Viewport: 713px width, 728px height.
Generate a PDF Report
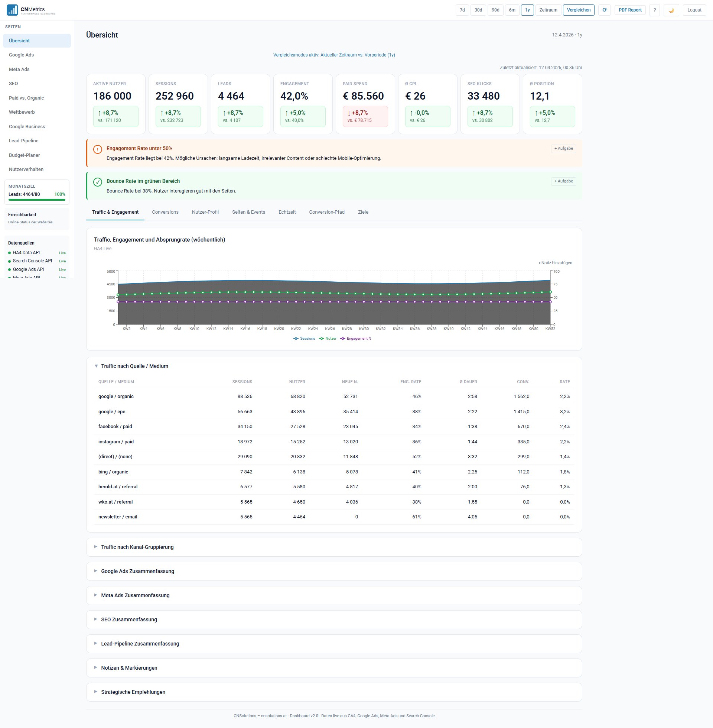coord(630,10)
